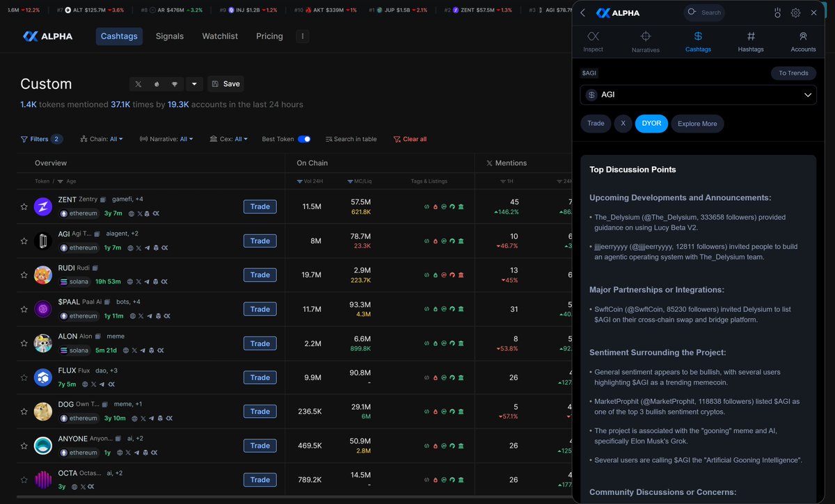Click ZENT bank listing icon in Tags

pyautogui.click(x=461, y=206)
